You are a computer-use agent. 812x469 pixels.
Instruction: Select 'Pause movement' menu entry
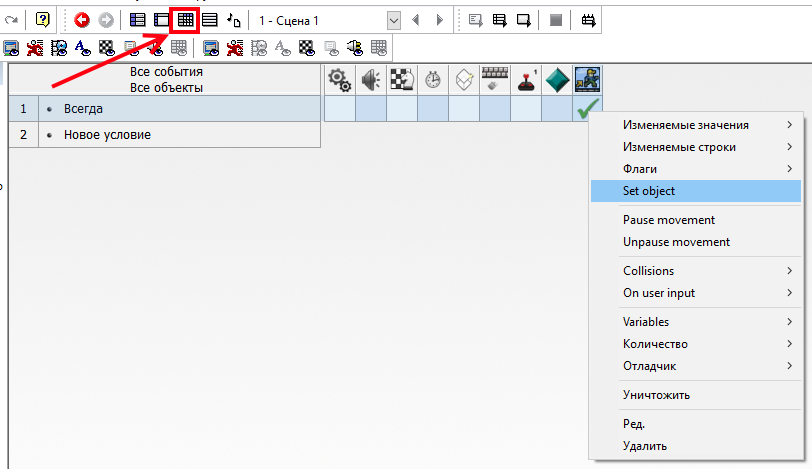click(669, 220)
